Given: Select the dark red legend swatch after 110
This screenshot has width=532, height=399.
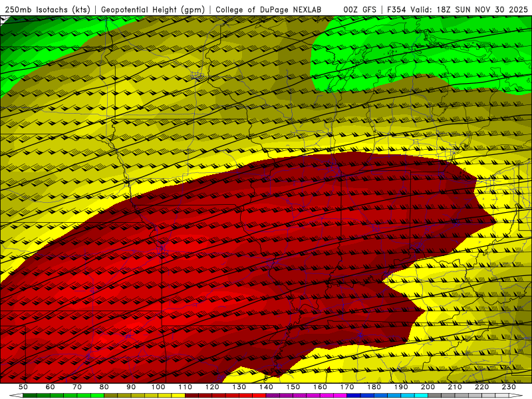Looking at the screenshot, I should click(192, 396).
